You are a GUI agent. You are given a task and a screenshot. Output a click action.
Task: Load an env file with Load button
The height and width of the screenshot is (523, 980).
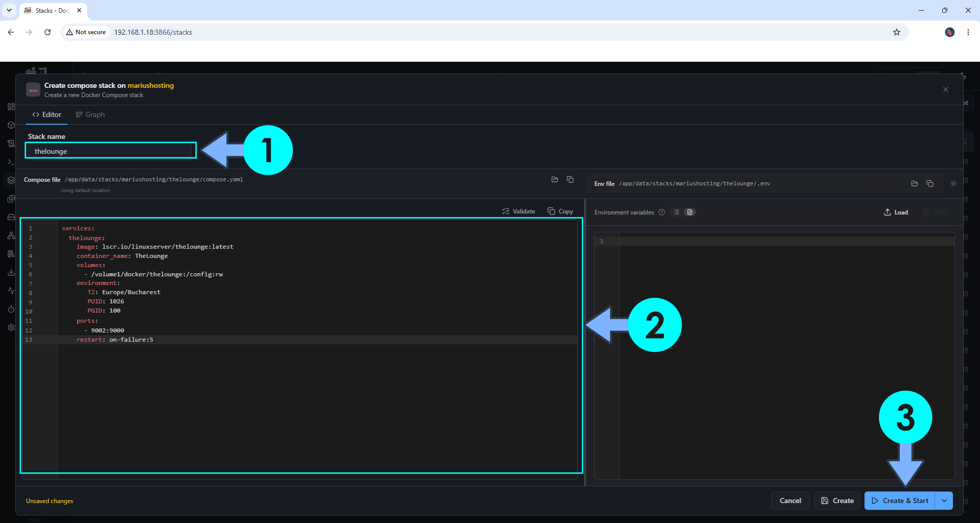pos(896,212)
